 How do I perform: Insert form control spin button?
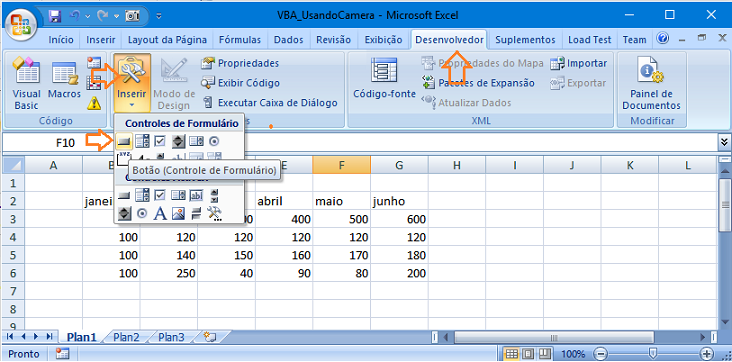pyautogui.click(x=178, y=141)
